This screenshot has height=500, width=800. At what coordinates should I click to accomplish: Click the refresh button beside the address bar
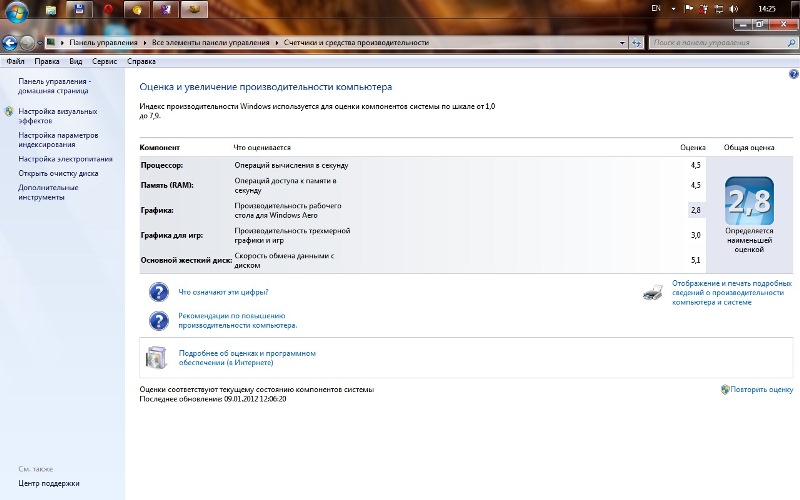click(x=636, y=43)
